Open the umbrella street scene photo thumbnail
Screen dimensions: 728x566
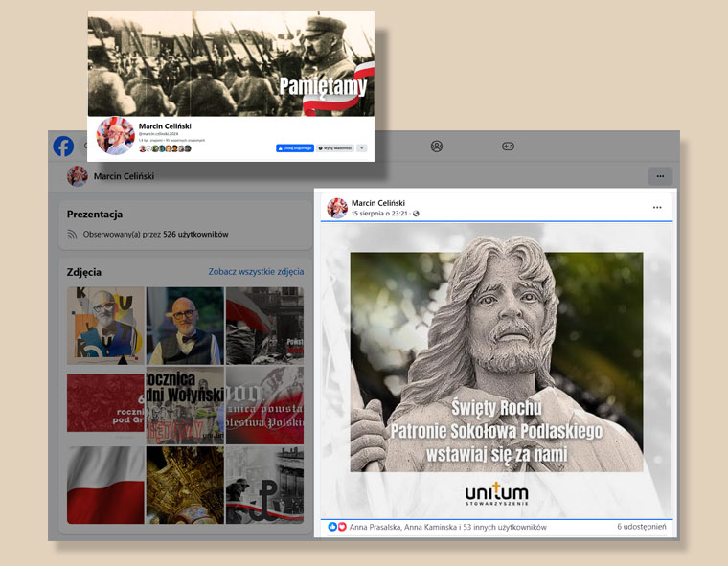click(264, 326)
